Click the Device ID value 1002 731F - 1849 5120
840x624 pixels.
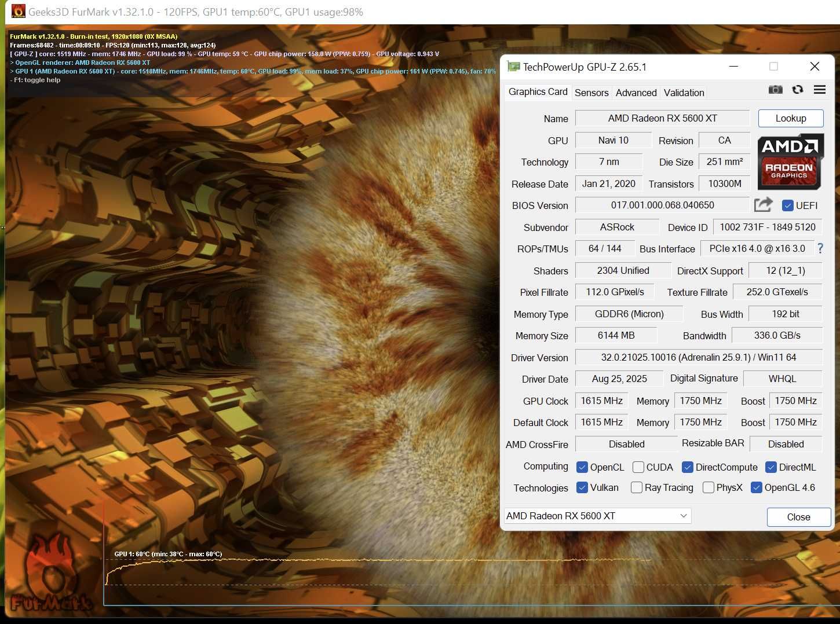768,227
